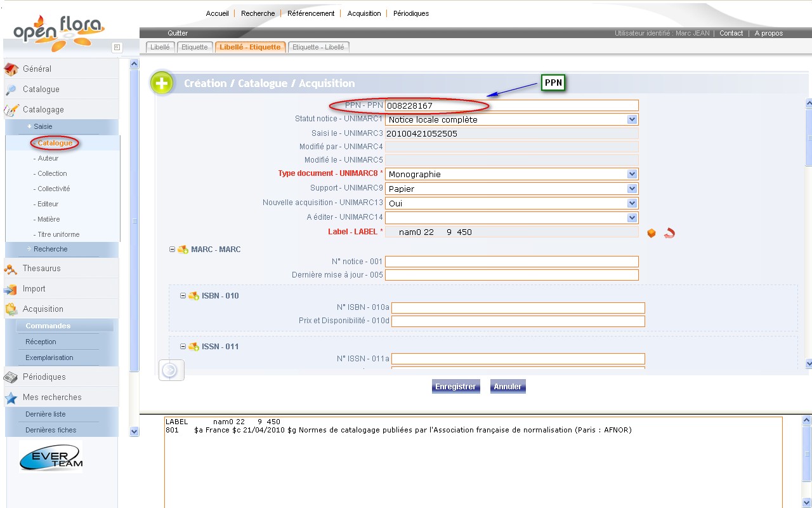
Task: Open the Périodiques top menu
Action: [410, 13]
